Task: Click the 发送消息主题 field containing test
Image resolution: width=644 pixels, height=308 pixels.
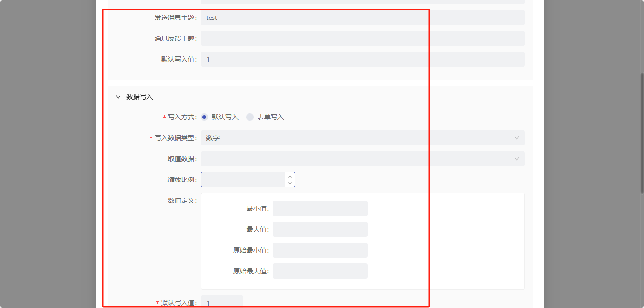Action: pyautogui.click(x=363, y=18)
